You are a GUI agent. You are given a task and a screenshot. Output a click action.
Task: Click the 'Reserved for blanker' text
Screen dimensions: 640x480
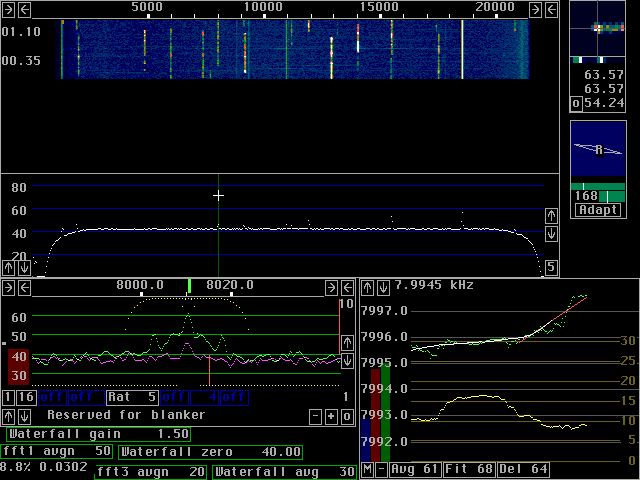click(x=126, y=415)
